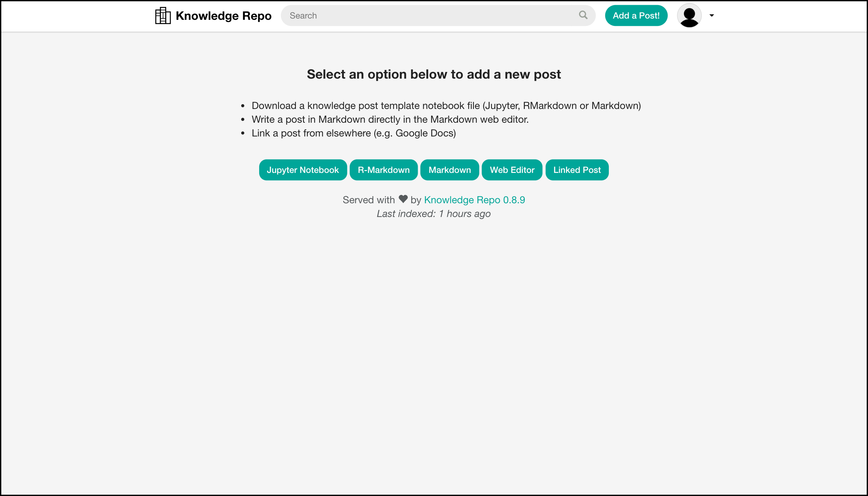Pick the Markdown template button
Screen dimensions: 868x496
pos(449,170)
